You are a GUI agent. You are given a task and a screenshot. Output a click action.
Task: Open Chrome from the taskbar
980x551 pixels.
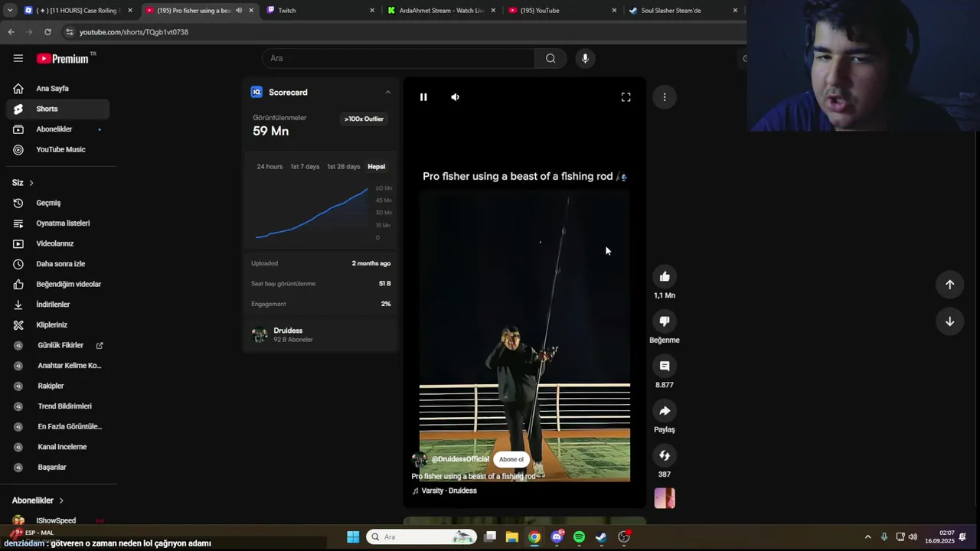[x=534, y=537]
